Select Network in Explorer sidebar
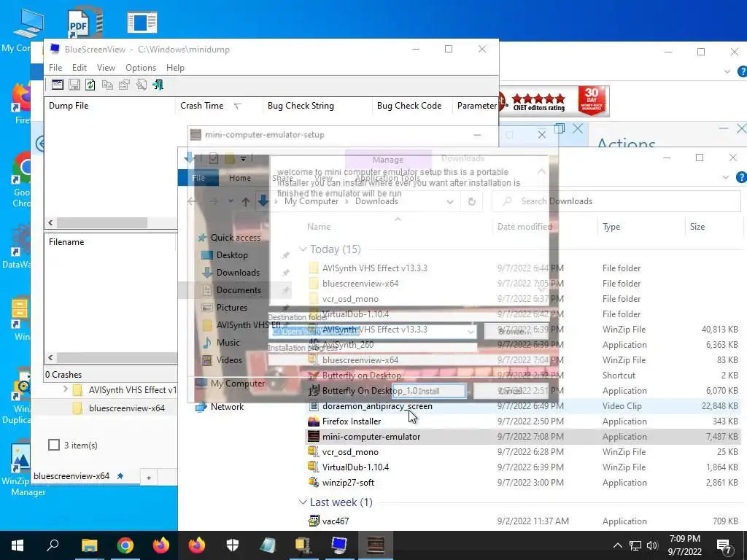747x560 pixels. 227,407
